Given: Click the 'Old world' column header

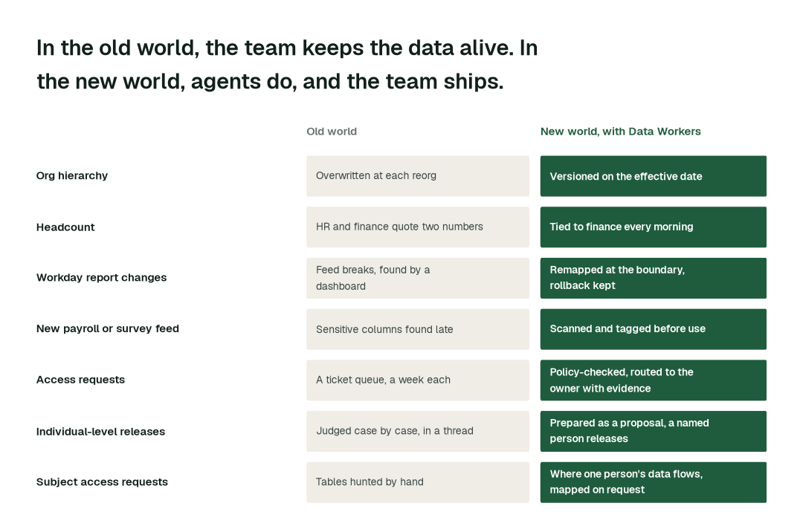Looking at the screenshot, I should 332,132.
